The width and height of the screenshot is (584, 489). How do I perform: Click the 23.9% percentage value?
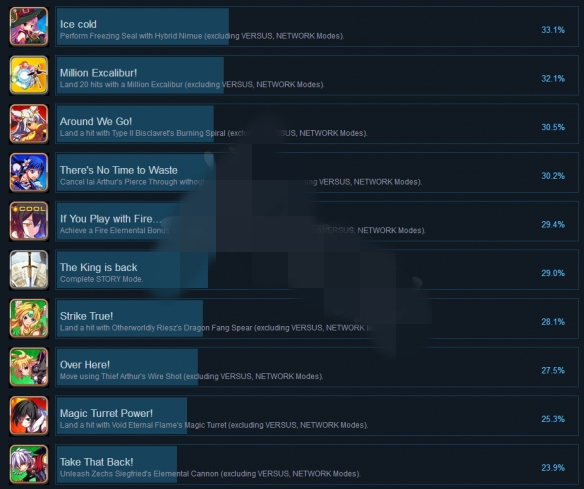coord(553,468)
